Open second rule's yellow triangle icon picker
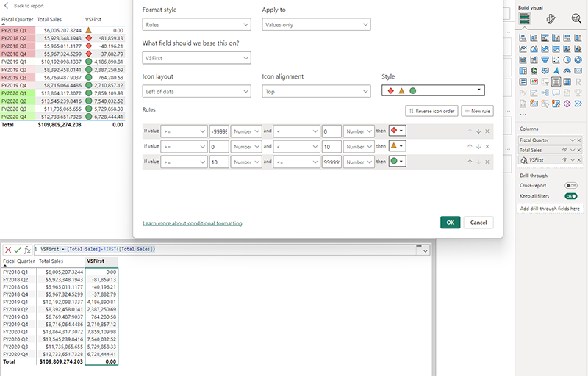 click(x=398, y=146)
